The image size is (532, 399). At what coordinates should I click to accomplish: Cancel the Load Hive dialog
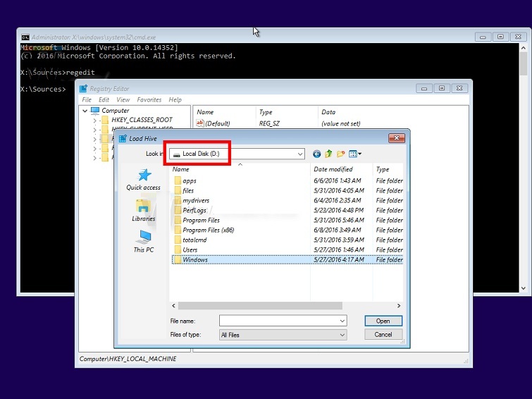coord(383,334)
